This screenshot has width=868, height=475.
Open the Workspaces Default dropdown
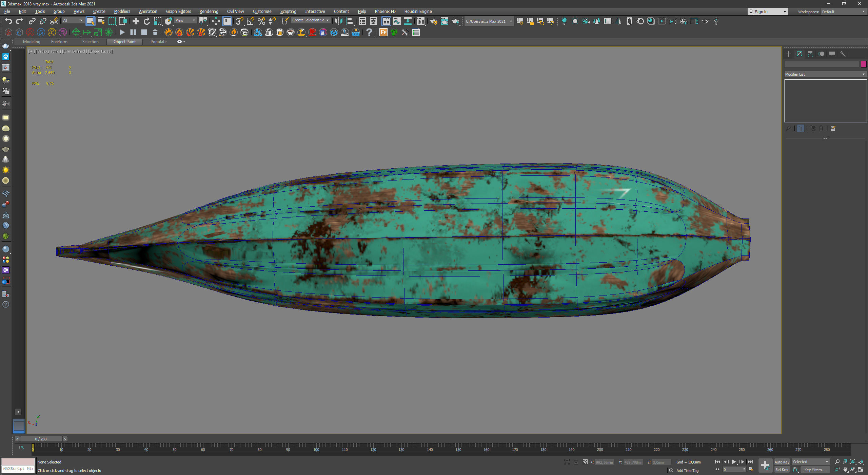click(843, 12)
